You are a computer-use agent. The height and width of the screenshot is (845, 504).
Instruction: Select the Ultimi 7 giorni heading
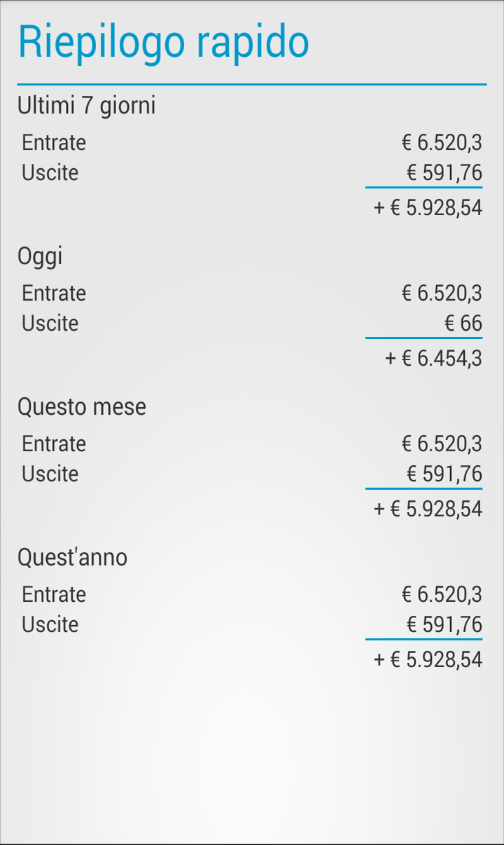coord(87,106)
